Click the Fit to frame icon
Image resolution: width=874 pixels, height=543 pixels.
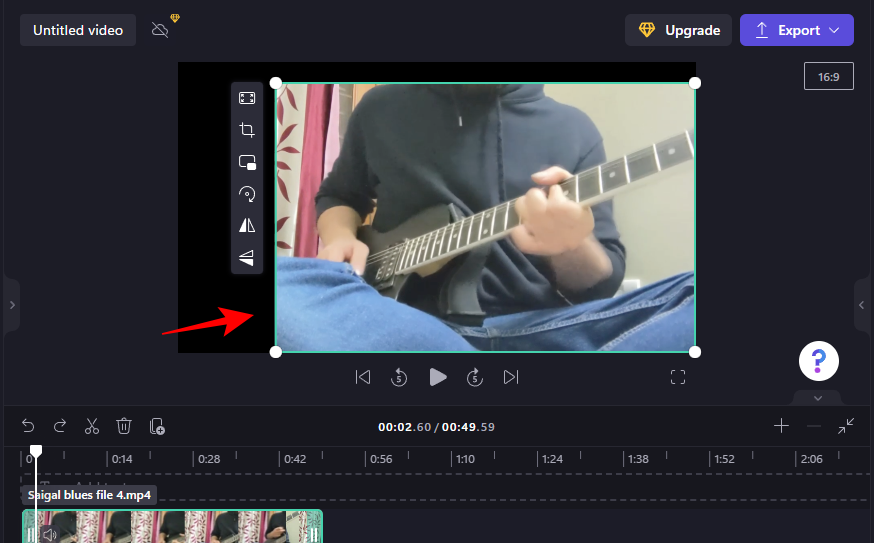(247, 98)
